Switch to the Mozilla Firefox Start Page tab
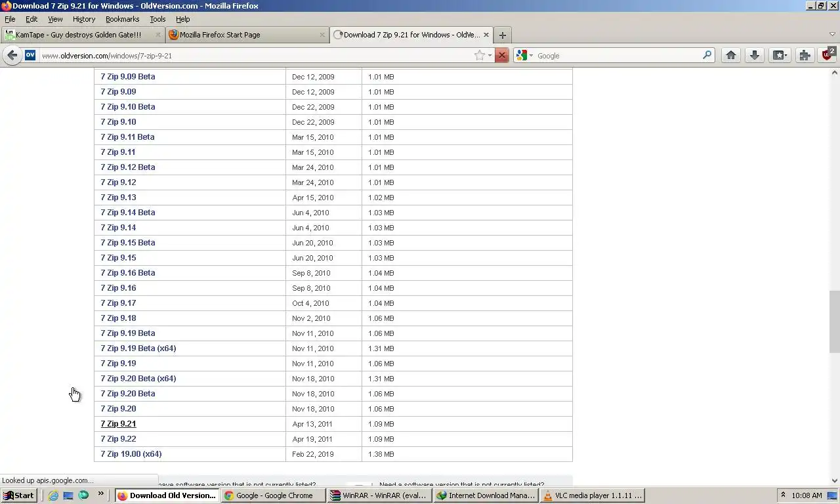840x504 pixels. pos(247,35)
